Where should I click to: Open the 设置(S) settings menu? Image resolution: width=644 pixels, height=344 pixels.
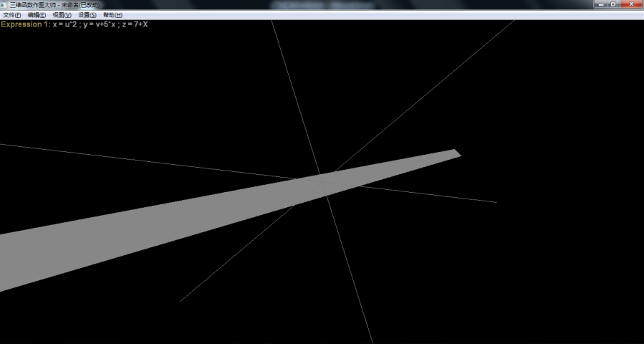(x=87, y=15)
